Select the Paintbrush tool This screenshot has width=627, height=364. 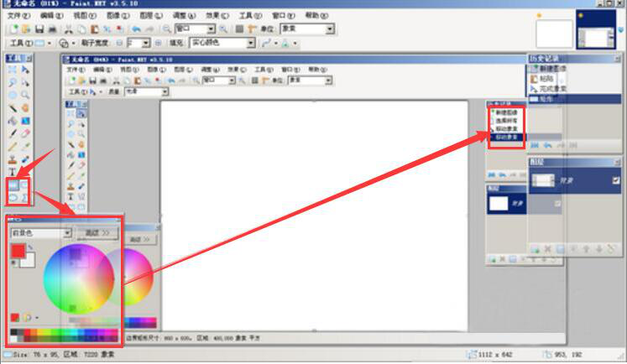(13, 133)
